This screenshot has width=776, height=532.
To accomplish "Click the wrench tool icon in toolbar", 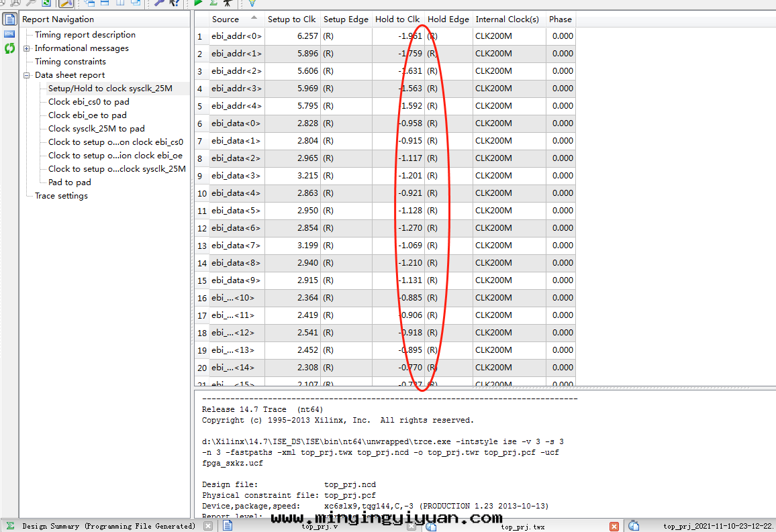I will [x=159, y=3].
